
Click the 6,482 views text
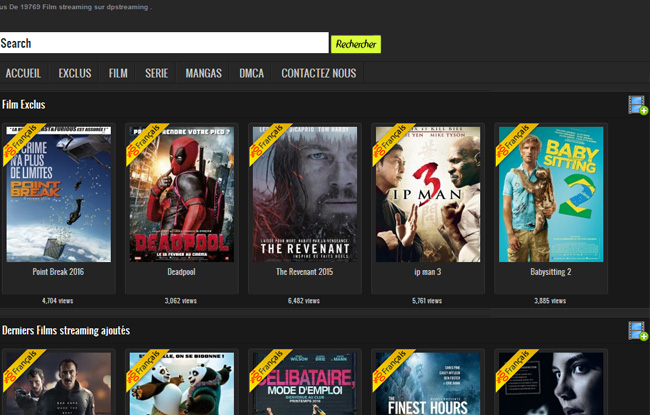(304, 301)
